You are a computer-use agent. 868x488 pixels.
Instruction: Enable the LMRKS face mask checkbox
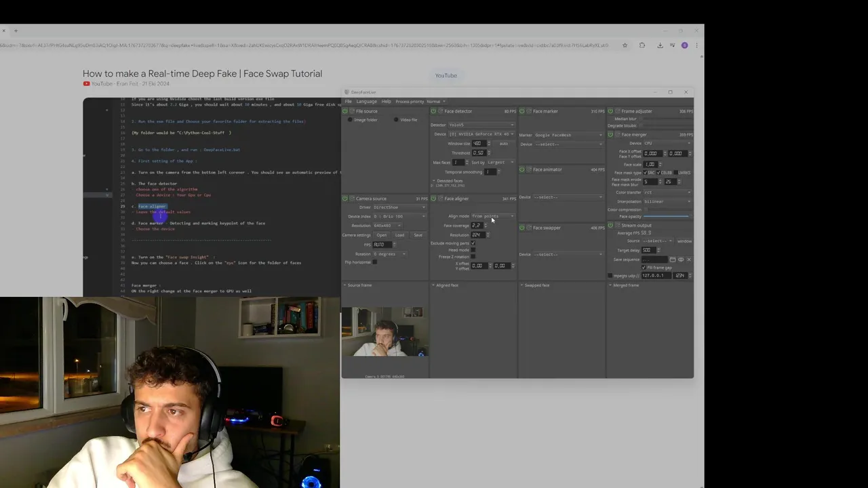click(675, 173)
